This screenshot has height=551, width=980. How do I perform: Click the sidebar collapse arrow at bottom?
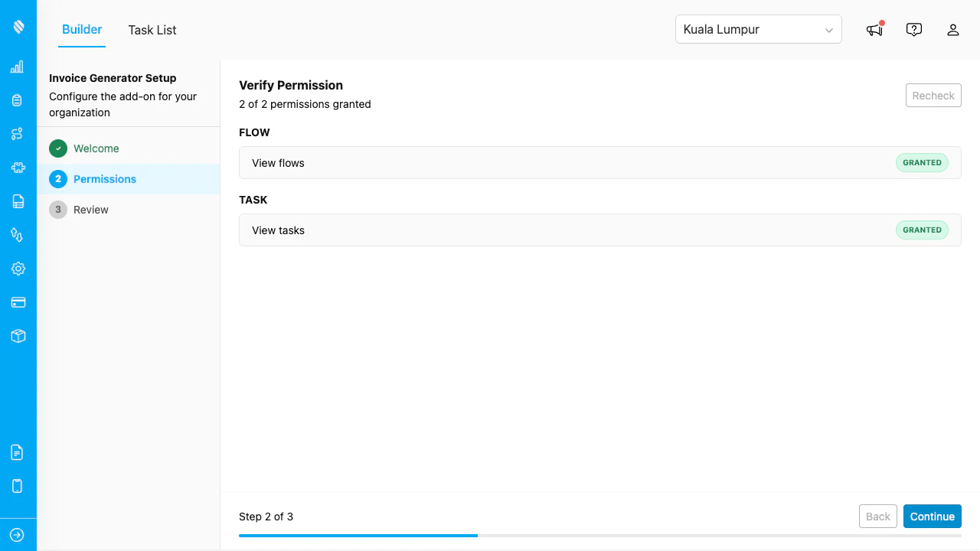coord(17,534)
